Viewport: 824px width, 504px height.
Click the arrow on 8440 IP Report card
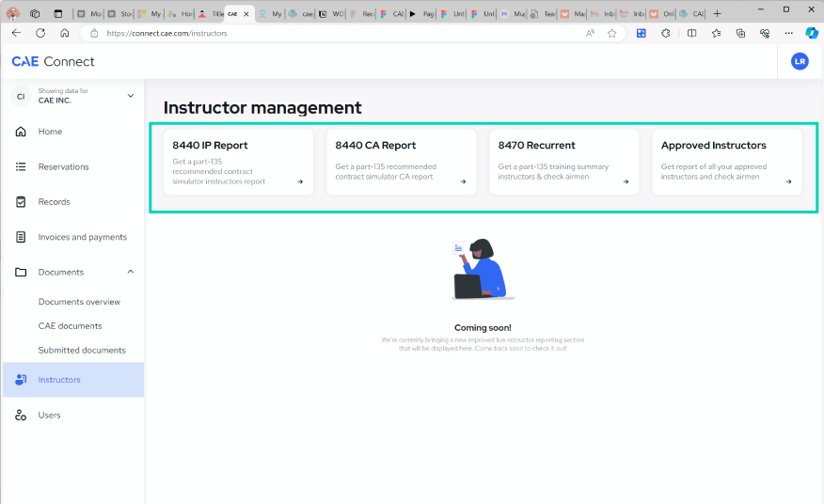tap(300, 181)
